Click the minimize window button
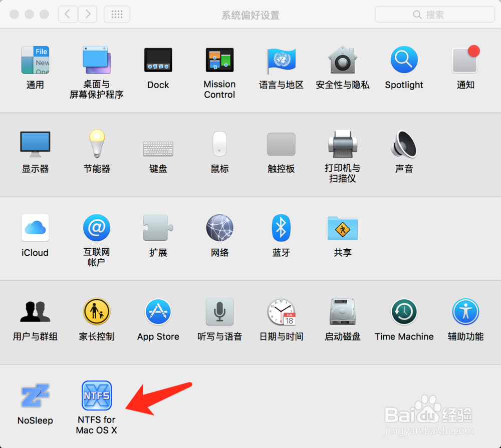The width and height of the screenshot is (501, 448). (29, 15)
